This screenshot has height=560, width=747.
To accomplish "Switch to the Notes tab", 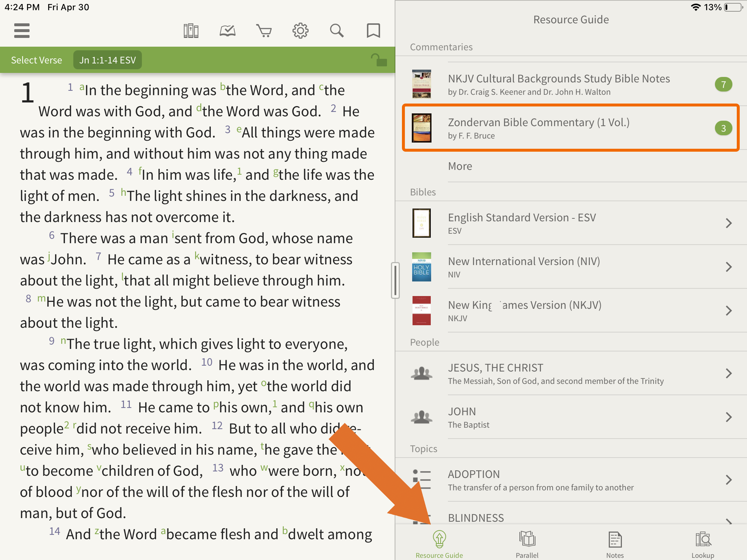I will click(x=615, y=544).
